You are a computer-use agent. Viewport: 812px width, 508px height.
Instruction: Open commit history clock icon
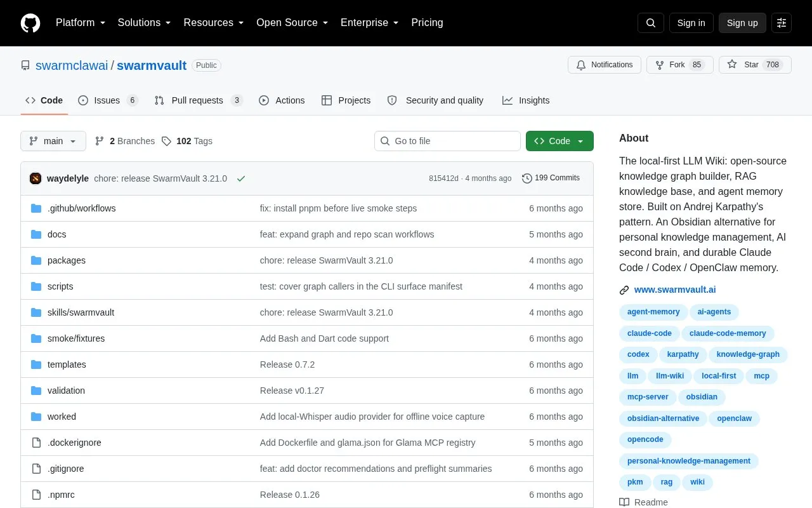527,178
